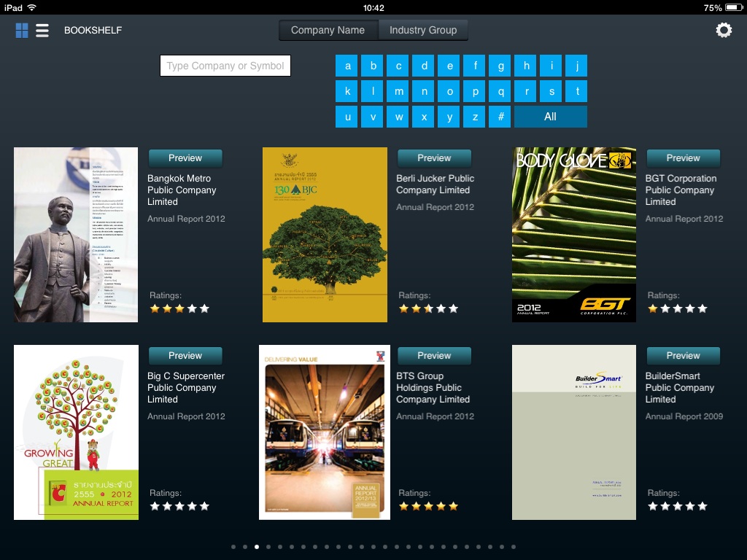Image resolution: width=747 pixels, height=560 pixels.
Task: Filter companies by letter o
Action: pos(449,91)
